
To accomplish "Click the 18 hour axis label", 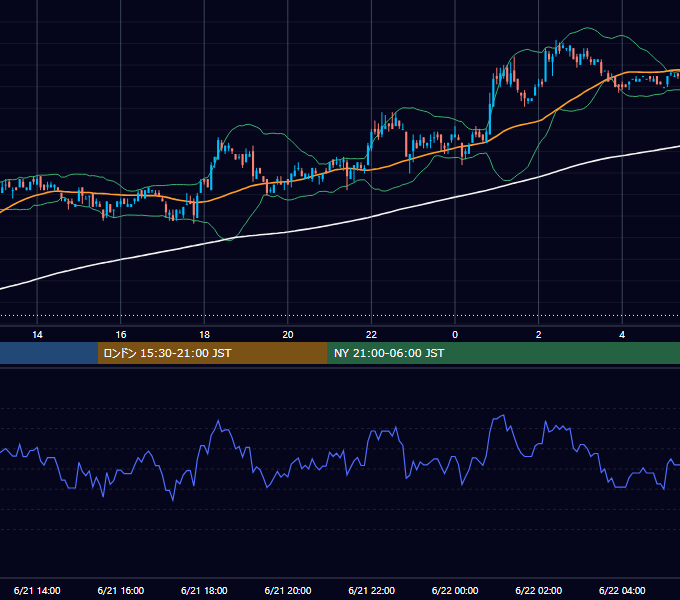I will 204,335.
